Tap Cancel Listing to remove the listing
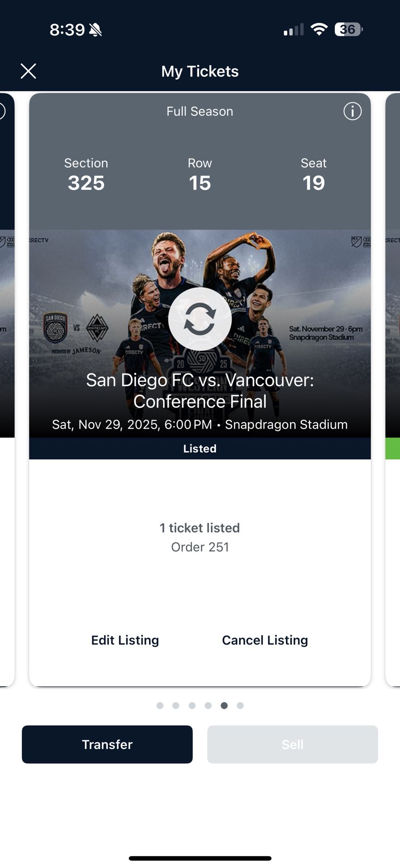This screenshot has width=400, height=868. [265, 640]
